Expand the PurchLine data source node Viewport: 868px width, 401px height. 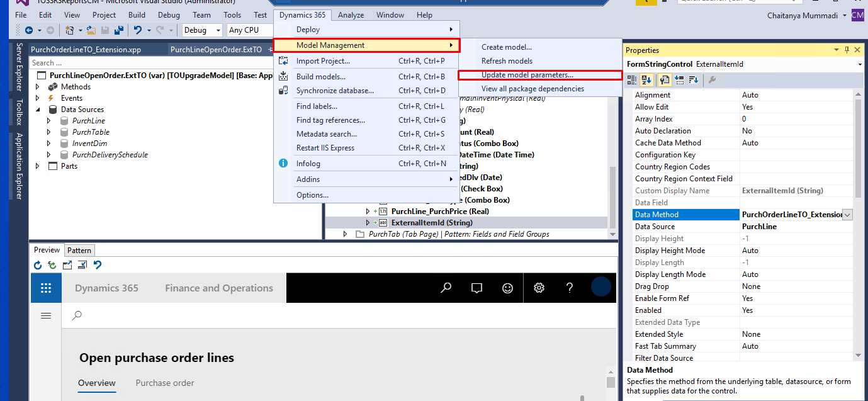pyautogui.click(x=49, y=121)
